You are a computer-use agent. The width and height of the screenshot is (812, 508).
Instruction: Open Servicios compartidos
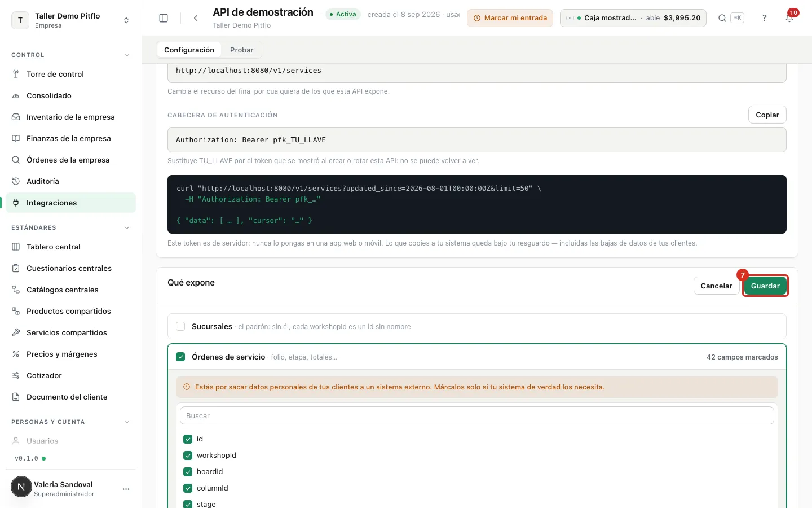point(70,332)
